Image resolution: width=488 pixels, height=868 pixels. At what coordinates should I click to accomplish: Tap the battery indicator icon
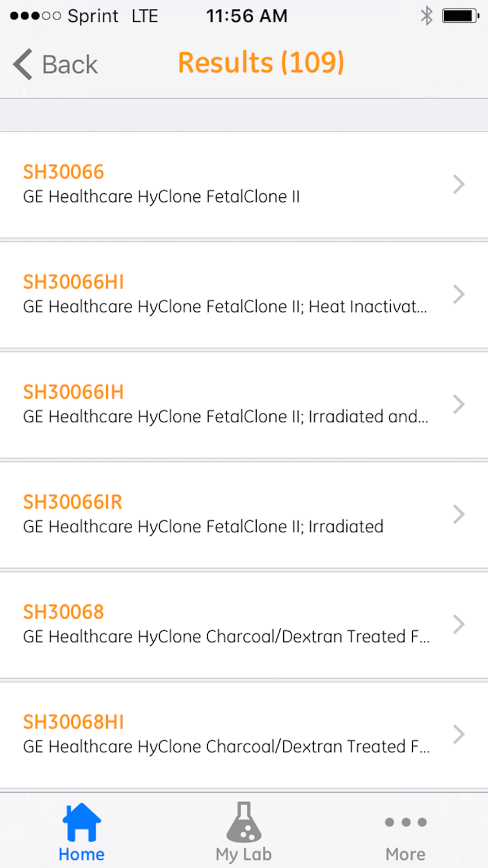pos(461,16)
